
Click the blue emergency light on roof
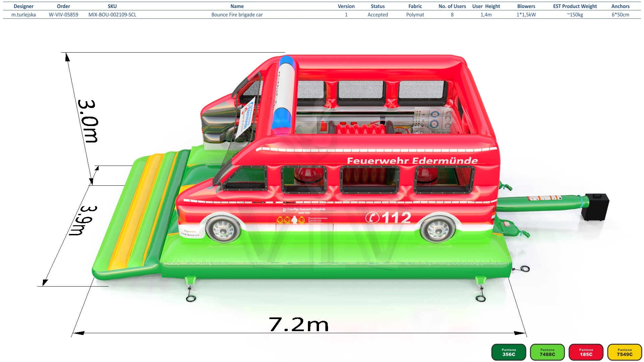click(281, 118)
